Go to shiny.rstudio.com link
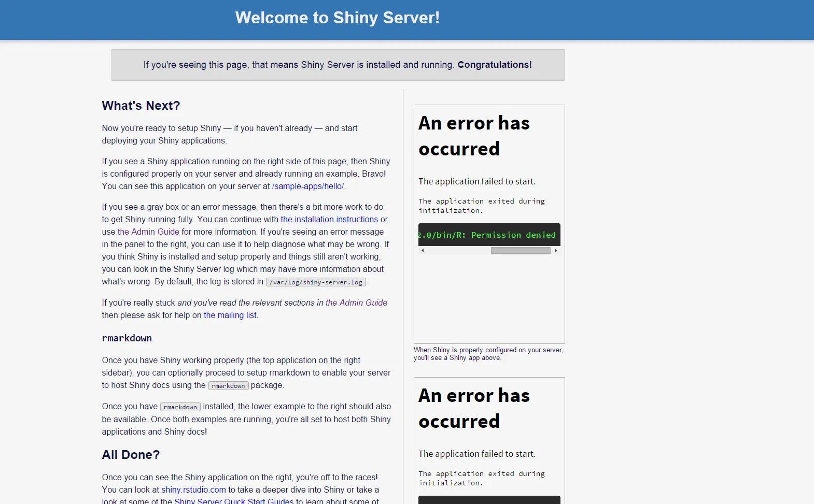Viewport: 814px width, 504px height. pyautogui.click(x=193, y=490)
